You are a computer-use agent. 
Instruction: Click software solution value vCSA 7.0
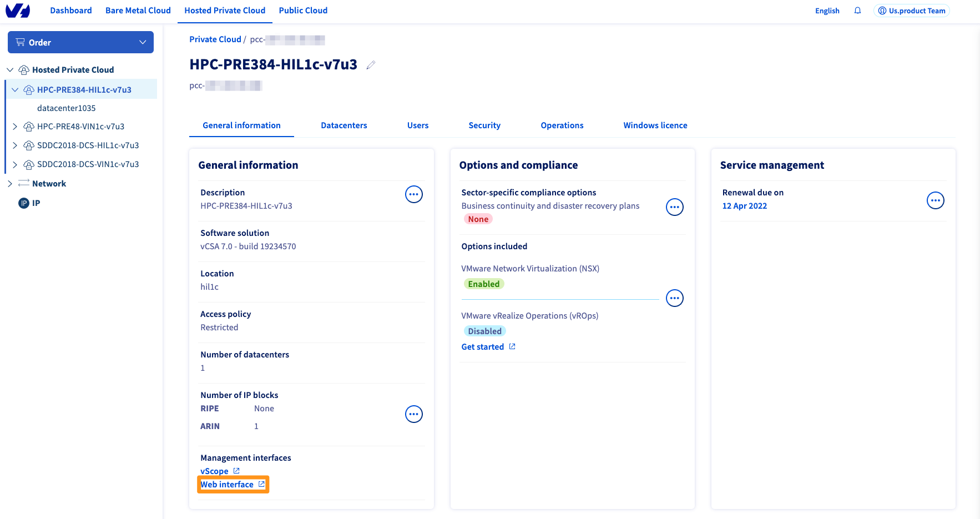pos(248,246)
